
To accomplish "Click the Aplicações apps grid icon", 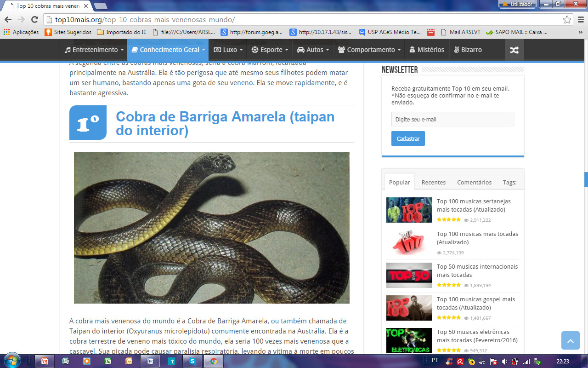I will point(6,32).
